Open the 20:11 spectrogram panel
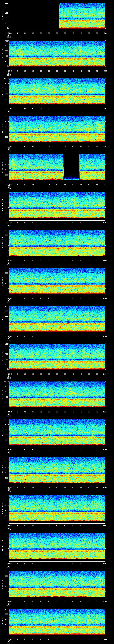 pos(57,281)
